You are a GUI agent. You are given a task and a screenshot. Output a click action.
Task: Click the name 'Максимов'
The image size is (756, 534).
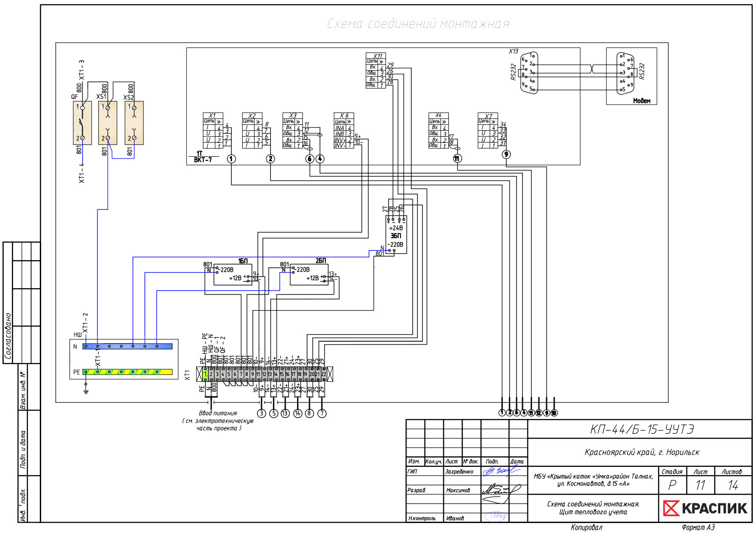pos(458,490)
